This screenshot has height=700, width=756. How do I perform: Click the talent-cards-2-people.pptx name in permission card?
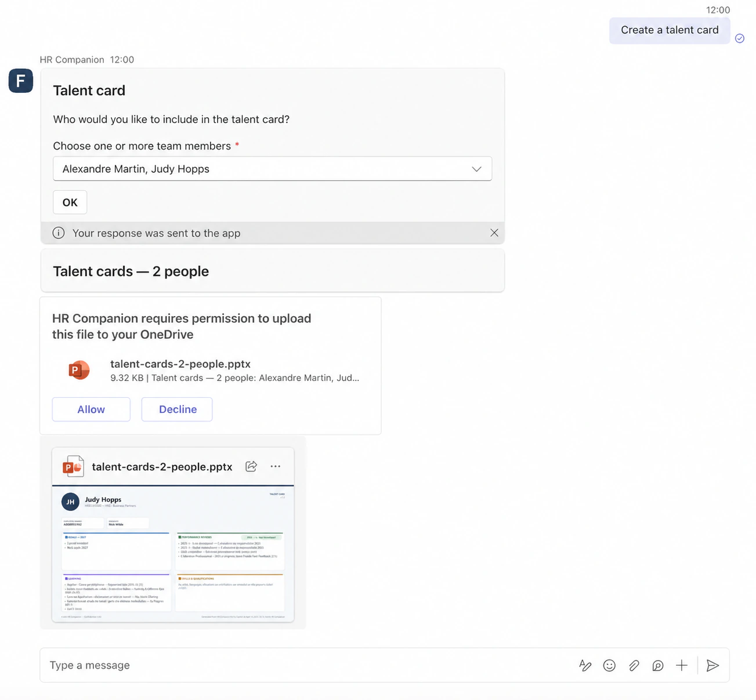pyautogui.click(x=180, y=364)
